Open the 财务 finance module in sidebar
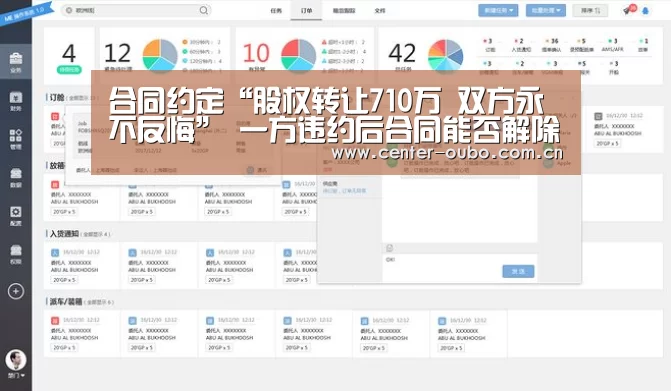 (16, 101)
